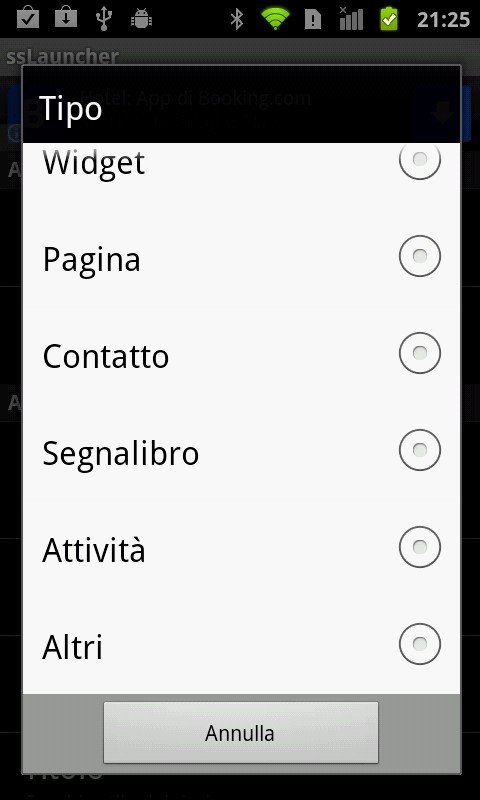Tap the Wi-Fi signal icon
This screenshot has height=800, width=480.
275,19
